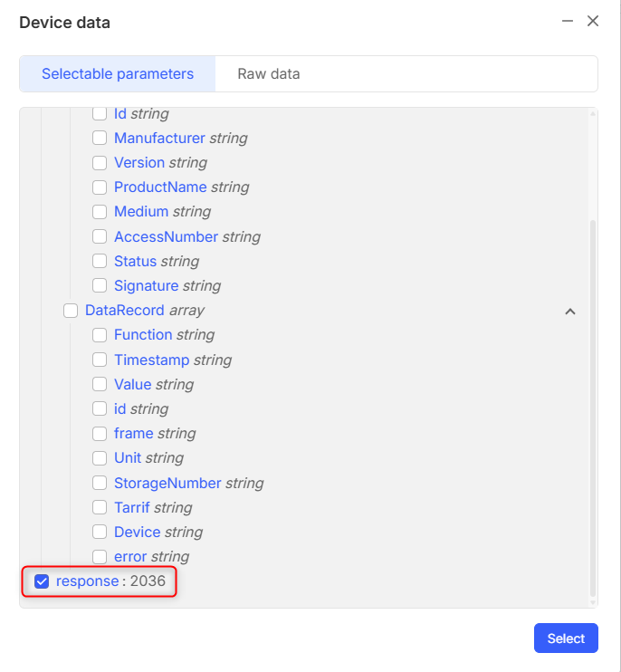Switch to the Raw data tab

269,73
